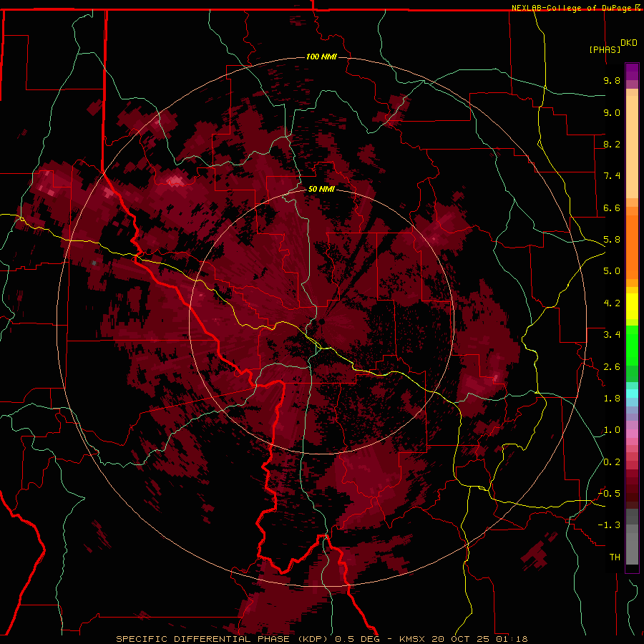The height and width of the screenshot is (644, 644).
Task: Pick the bright green color bar segment
Action: point(632,346)
